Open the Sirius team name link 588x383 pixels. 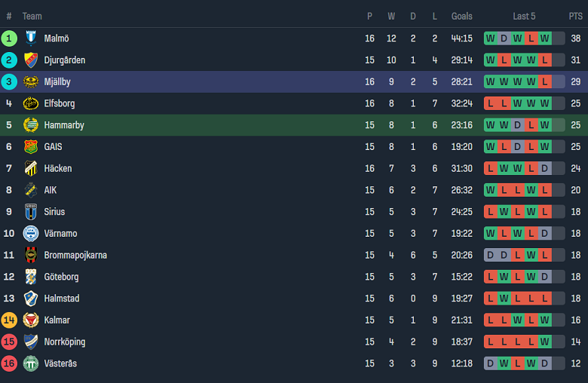tap(54, 212)
